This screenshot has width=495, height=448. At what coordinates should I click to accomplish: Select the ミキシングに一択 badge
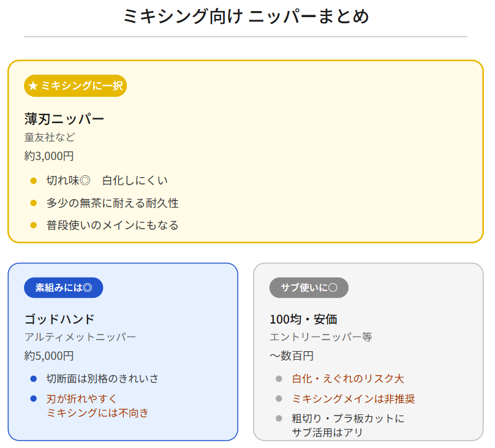pyautogui.click(x=75, y=86)
